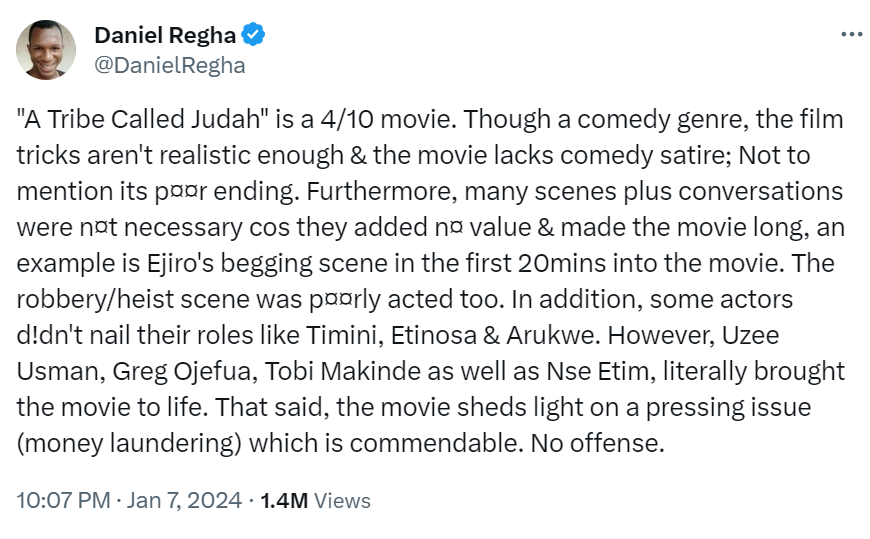This screenshot has height=539, width=870.
Task: View the 1.4M Views count
Action: coord(315,500)
